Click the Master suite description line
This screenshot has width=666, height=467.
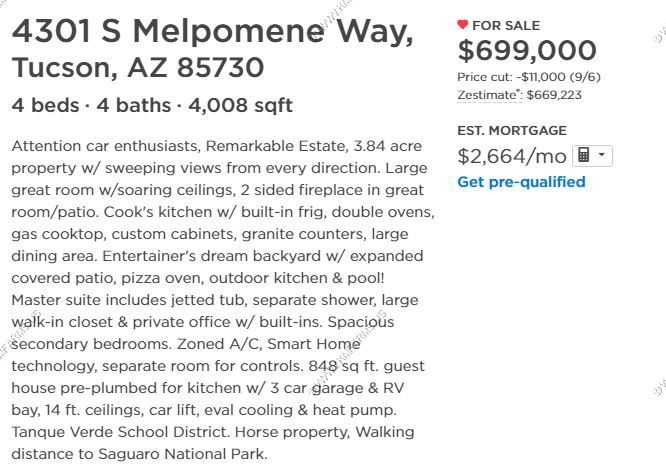coord(214,300)
